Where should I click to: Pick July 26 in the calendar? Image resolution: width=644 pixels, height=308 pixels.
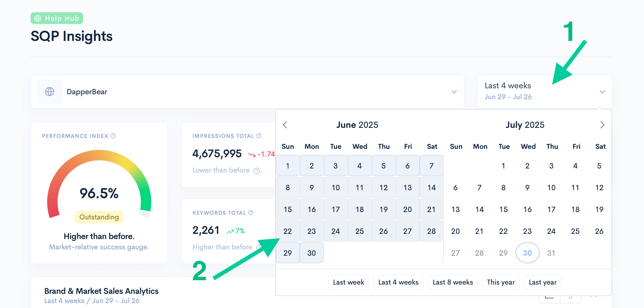tap(600, 231)
